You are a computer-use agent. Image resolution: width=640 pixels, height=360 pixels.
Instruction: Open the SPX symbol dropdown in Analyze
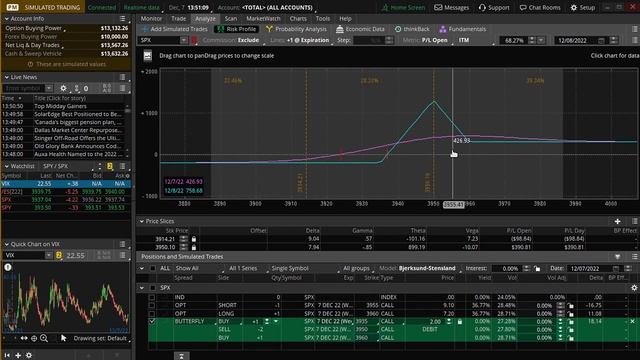point(184,40)
